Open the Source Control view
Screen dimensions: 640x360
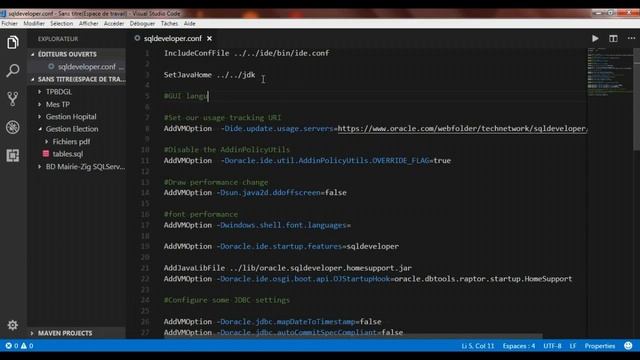tap(13, 99)
